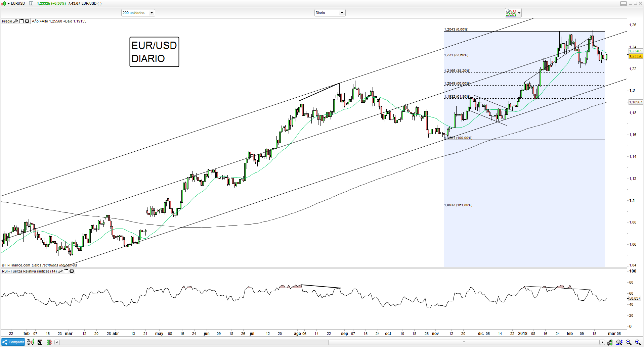Viewport: 644px width, 347px height.
Task: Zoom out the chart with the minus magnifier
Action: coord(629,342)
